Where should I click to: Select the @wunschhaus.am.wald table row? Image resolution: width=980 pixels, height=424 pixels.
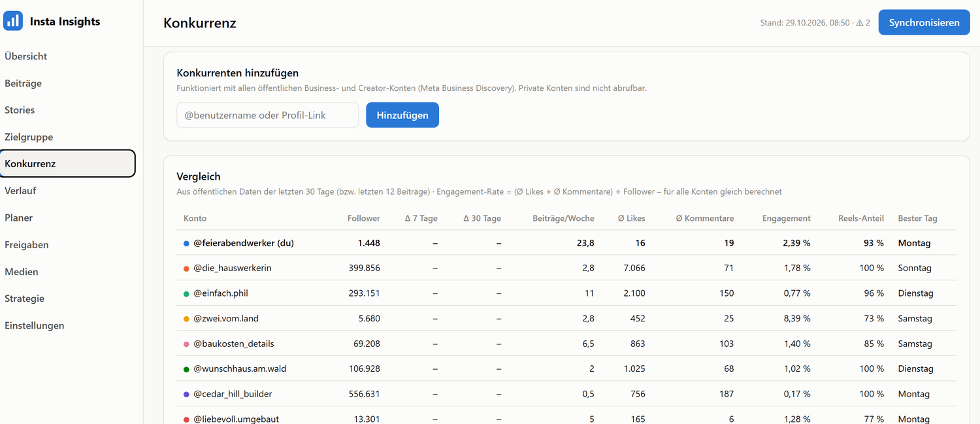point(566,368)
